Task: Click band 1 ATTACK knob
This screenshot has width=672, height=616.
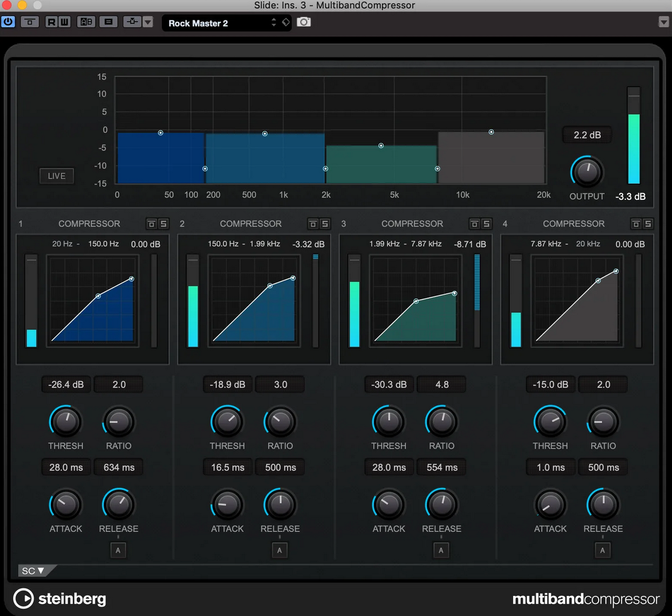Action: (x=66, y=505)
